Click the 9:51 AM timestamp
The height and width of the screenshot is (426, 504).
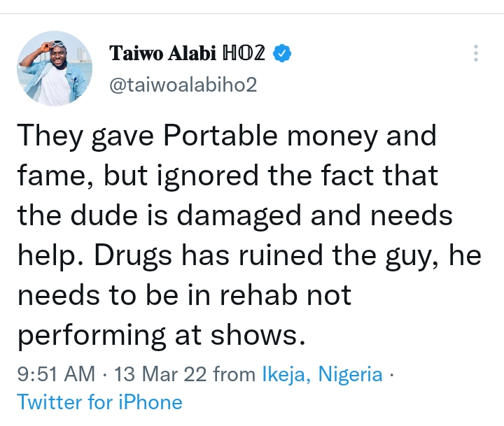pos(55,375)
